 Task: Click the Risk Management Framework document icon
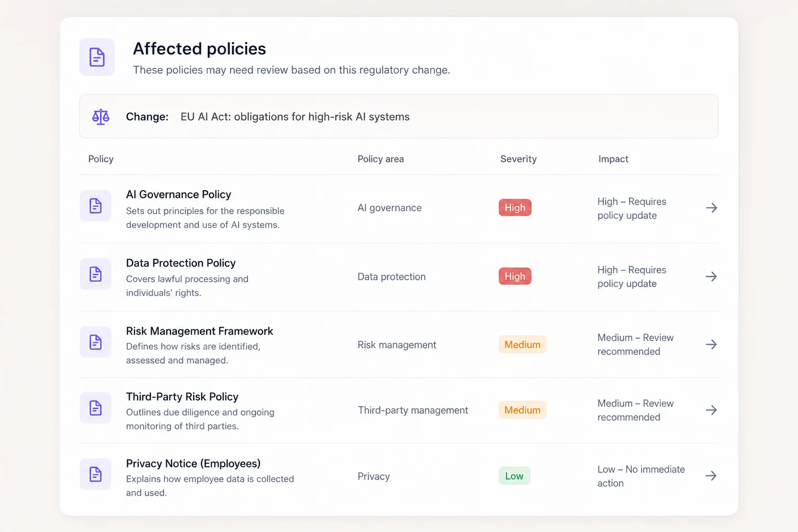(96, 342)
